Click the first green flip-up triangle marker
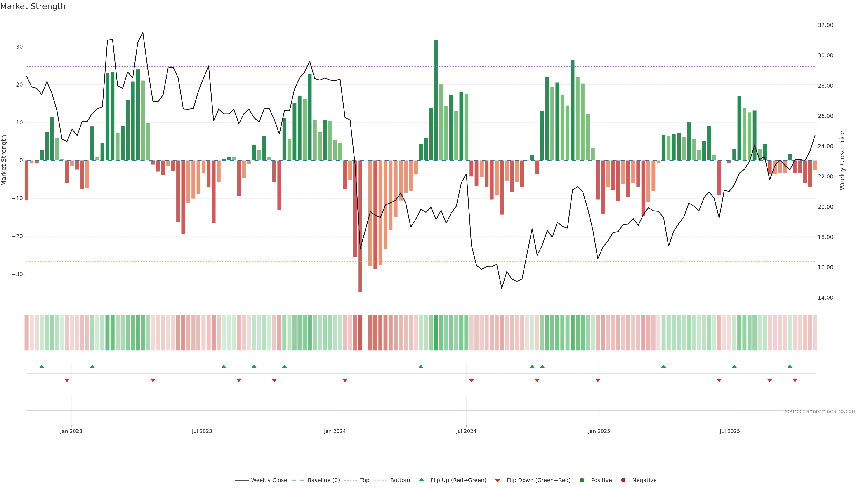 [42, 366]
